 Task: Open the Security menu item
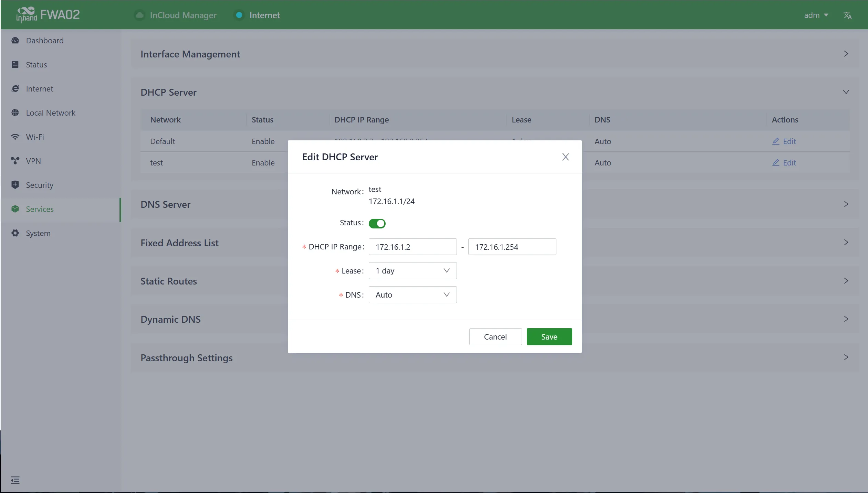pyautogui.click(x=61, y=185)
